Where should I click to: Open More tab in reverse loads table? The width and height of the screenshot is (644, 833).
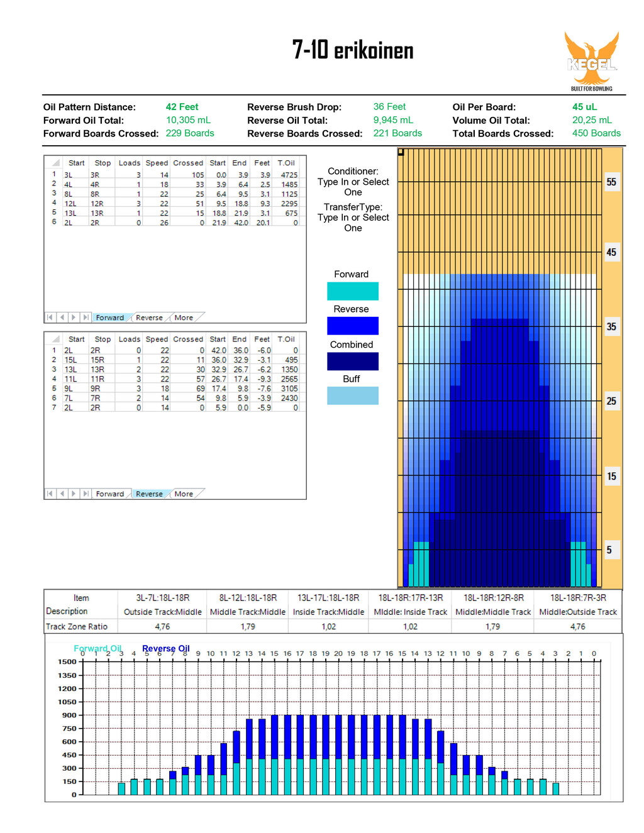coord(184,494)
